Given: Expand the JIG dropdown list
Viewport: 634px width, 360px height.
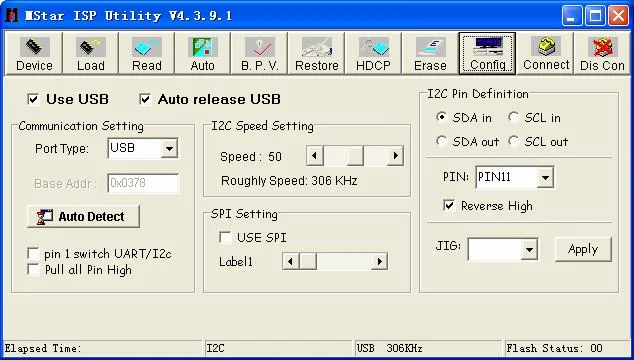Looking at the screenshot, I should 529,249.
